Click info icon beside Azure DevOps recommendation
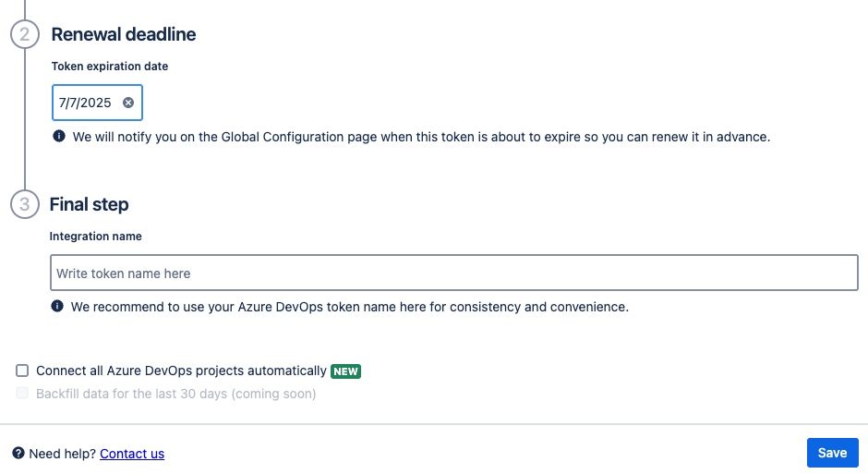The width and height of the screenshot is (868, 474). coord(57,307)
